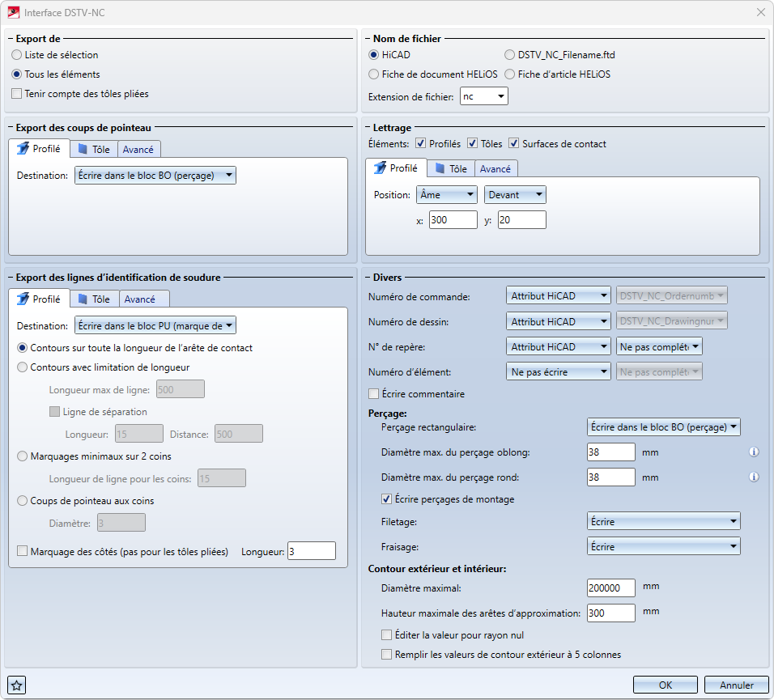Open Avancé tab in Lettrage section
The height and width of the screenshot is (700, 774).
pyautogui.click(x=495, y=168)
